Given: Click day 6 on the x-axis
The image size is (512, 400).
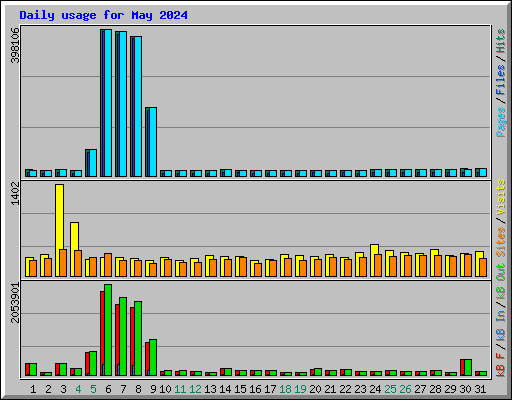Looking at the screenshot, I should (108, 389).
